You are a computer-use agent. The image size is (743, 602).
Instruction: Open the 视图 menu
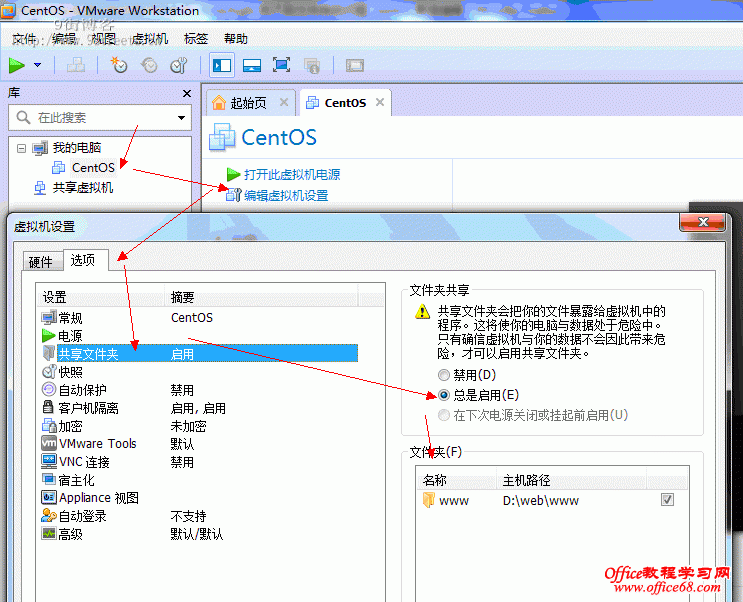(103, 39)
